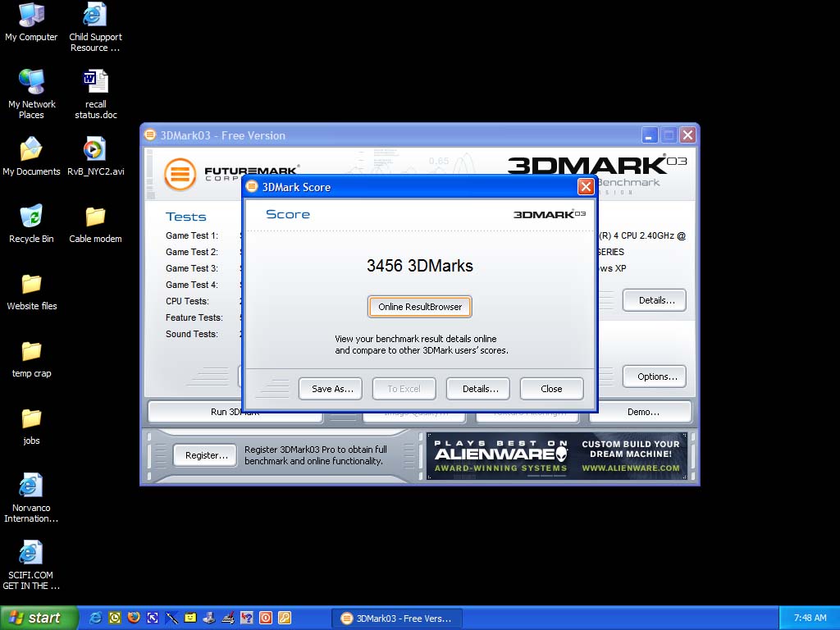Click the orange key quick launch icon

pos(285,618)
